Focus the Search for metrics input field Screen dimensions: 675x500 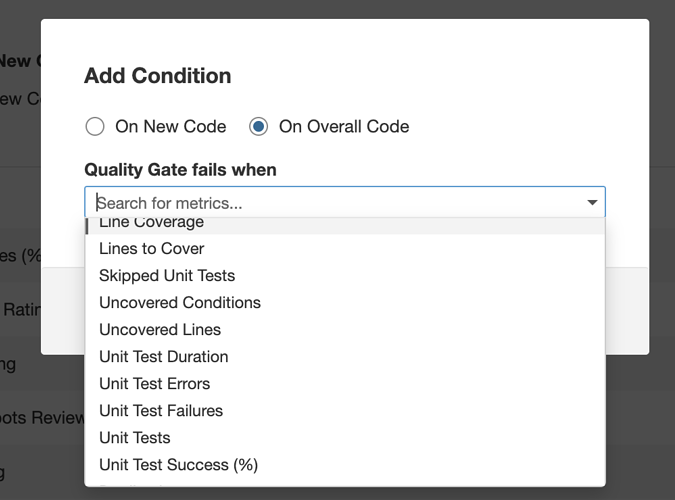(x=330, y=203)
